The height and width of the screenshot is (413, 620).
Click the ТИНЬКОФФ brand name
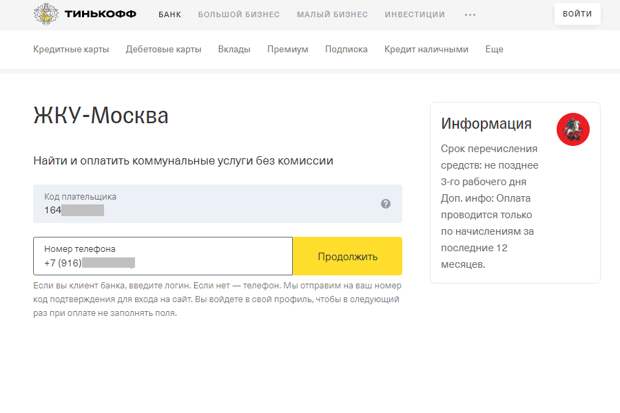click(x=100, y=14)
